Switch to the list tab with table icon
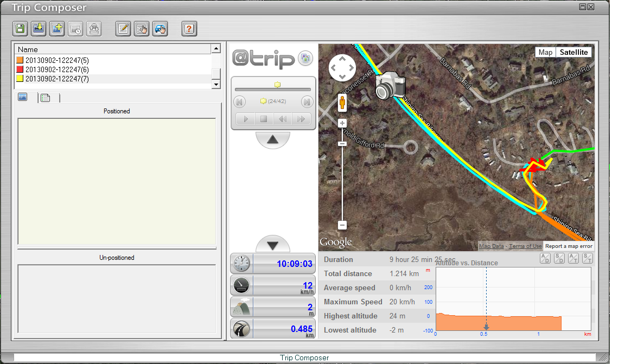 pos(46,98)
